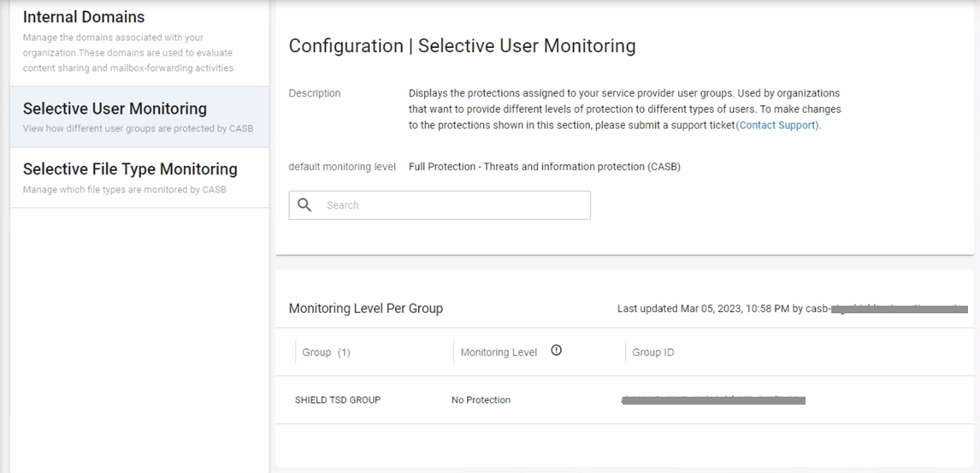Click the Group ID column header

pos(652,352)
